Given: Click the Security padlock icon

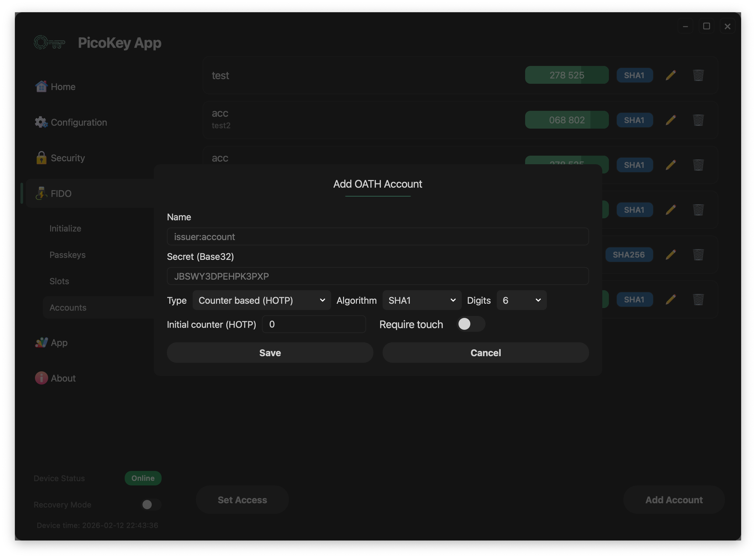Looking at the screenshot, I should (41, 158).
